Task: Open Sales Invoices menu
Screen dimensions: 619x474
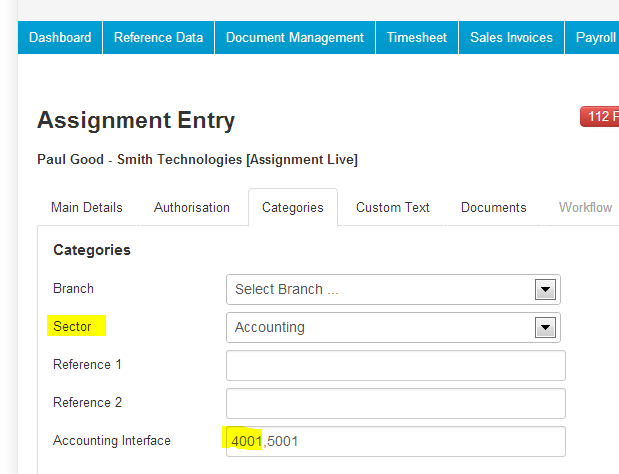Action: (511, 37)
